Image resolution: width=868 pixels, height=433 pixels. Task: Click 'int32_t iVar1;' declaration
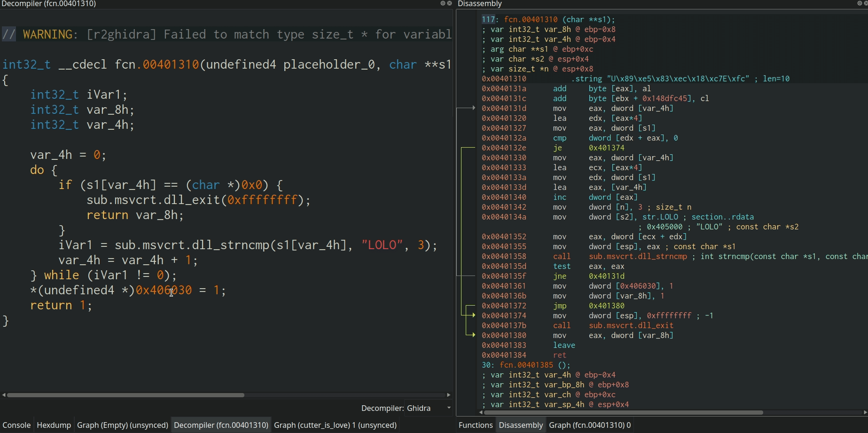(78, 94)
